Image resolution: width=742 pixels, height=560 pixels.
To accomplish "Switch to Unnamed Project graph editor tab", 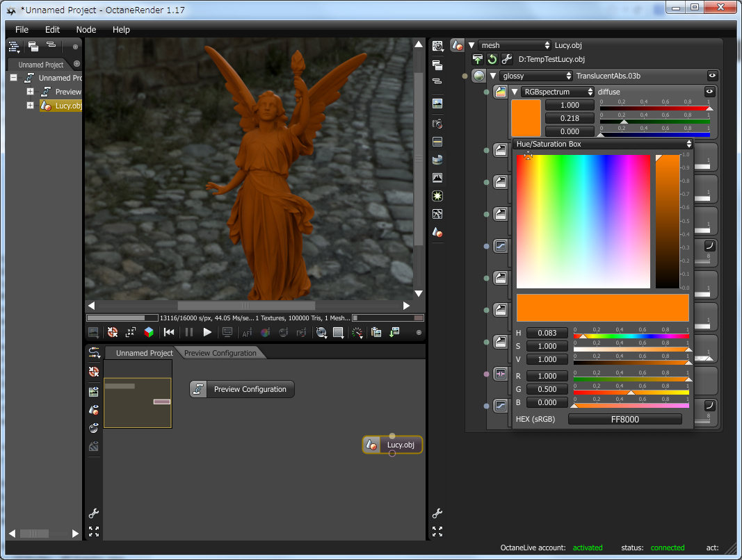I will tap(145, 353).
